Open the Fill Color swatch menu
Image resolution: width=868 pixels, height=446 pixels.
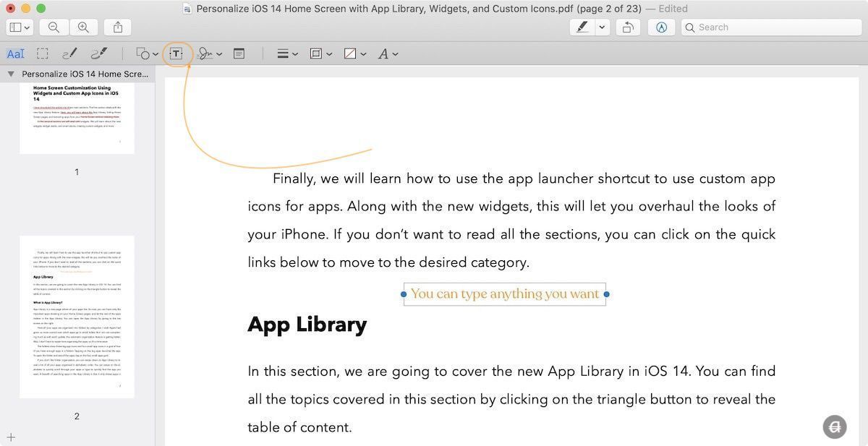pos(354,53)
